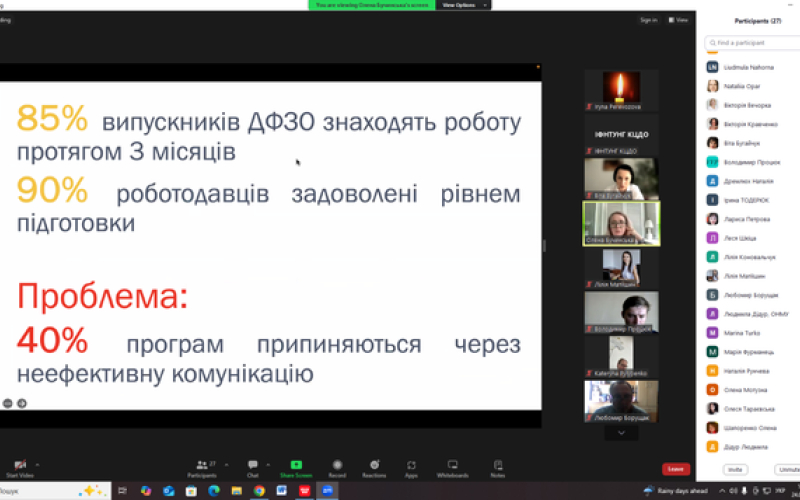800x500 pixels.
Task: Select participant Любомир Борущак in list
Action: (x=752, y=295)
